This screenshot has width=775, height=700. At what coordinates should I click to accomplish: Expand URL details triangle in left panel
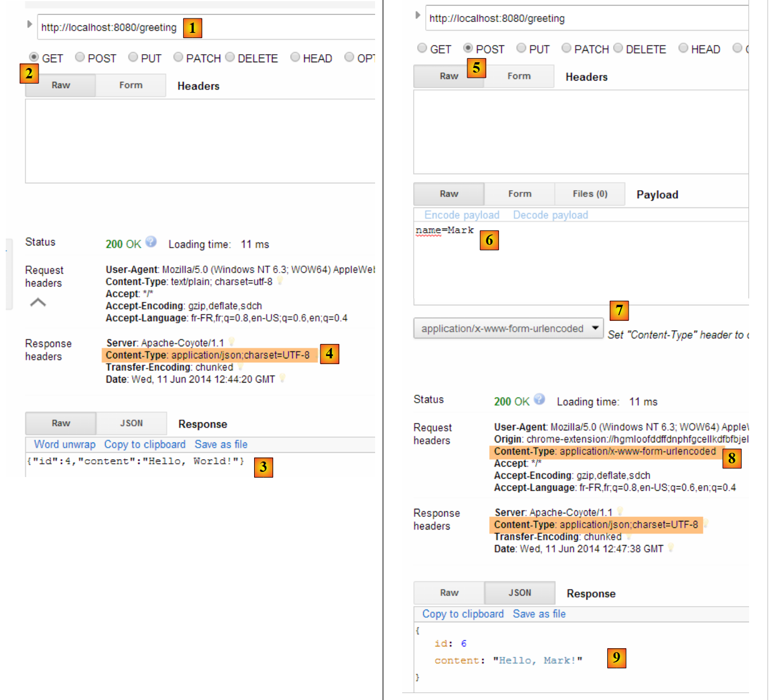click(29, 24)
